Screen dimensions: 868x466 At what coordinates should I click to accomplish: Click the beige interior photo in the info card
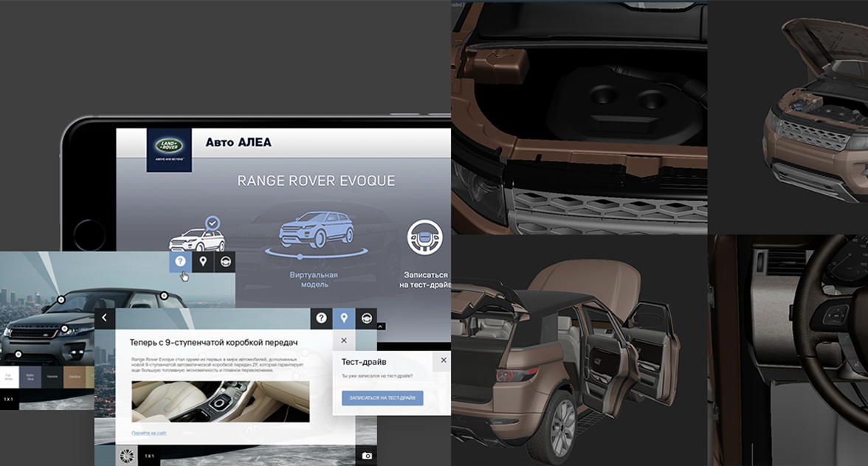[x=220, y=402]
